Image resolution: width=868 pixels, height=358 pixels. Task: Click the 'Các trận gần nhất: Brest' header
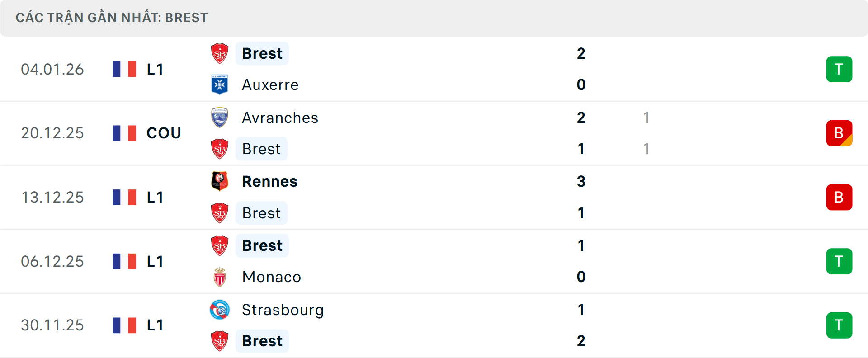click(x=112, y=18)
